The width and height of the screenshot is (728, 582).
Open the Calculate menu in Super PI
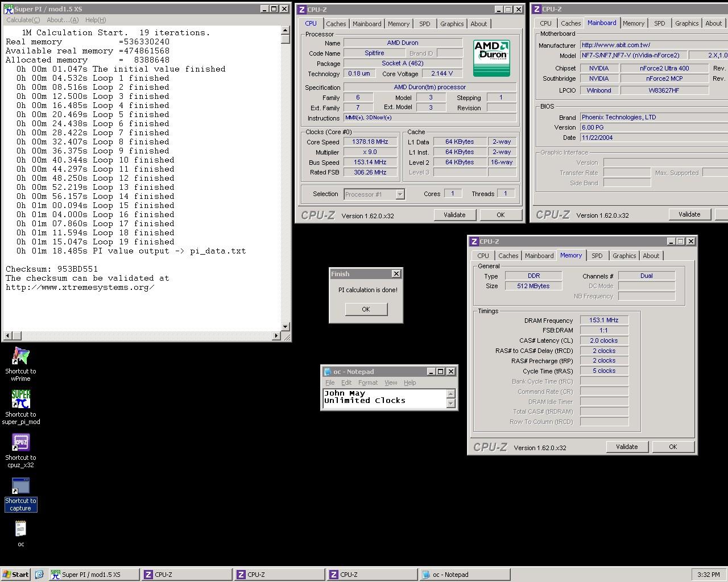tap(23, 20)
